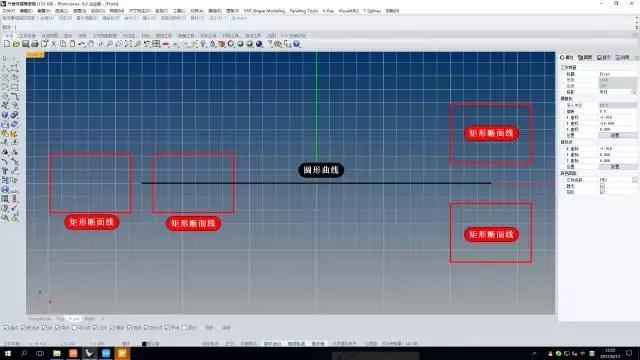Viewport: 640px width, 360px height.
Task: Toggle the 中心点 (Center) osnap checkbox
Action: pos(74,327)
